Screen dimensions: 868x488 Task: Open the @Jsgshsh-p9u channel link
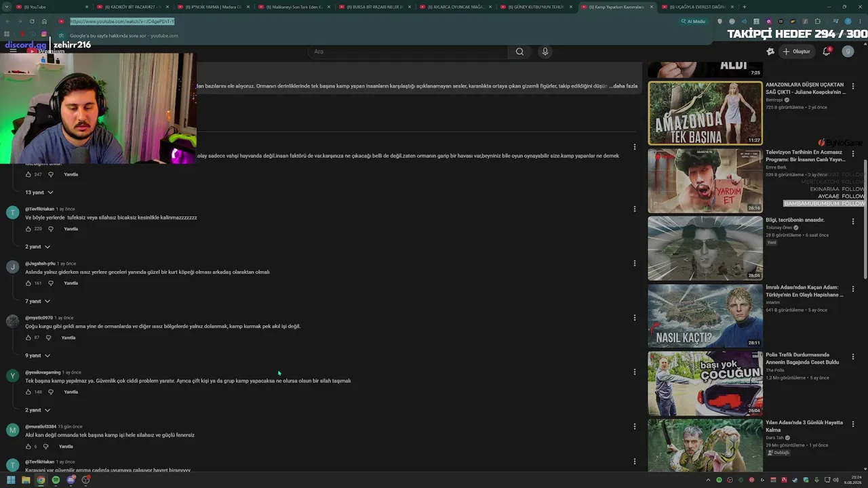pos(40,263)
